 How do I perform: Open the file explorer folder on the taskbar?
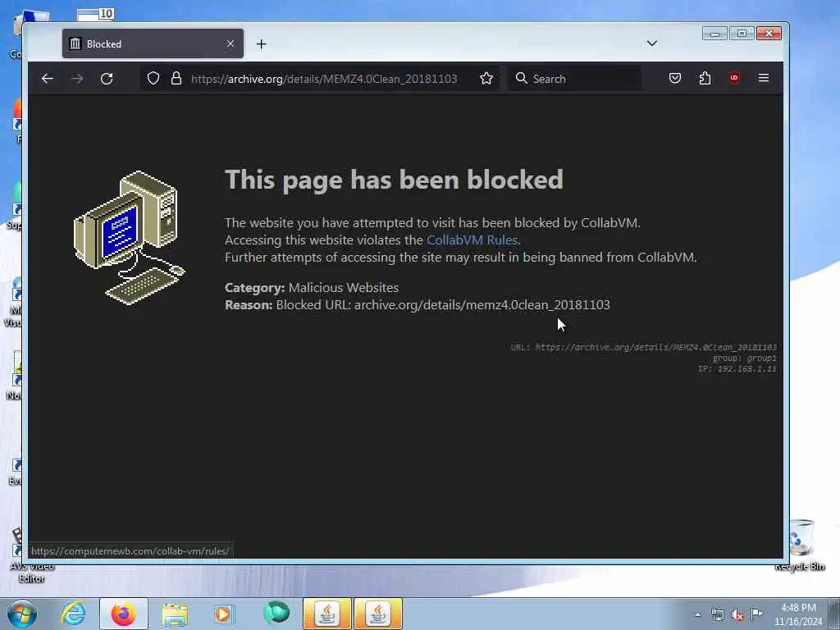point(175,614)
